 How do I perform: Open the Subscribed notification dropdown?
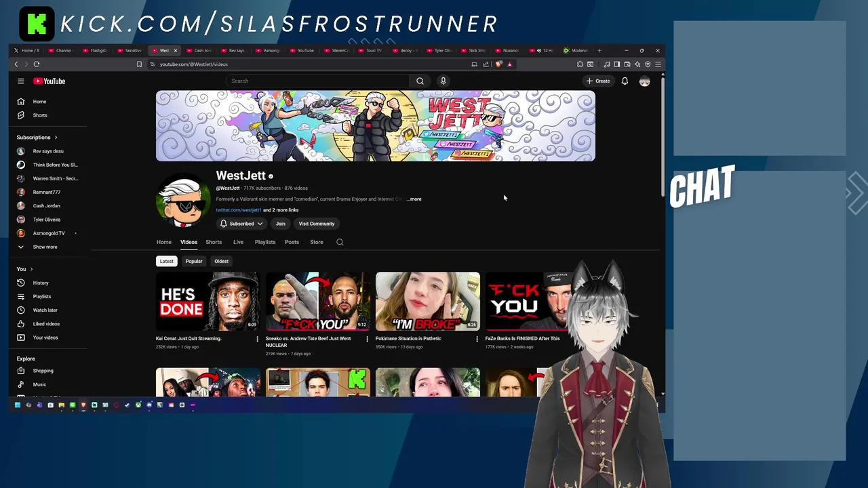(x=241, y=224)
